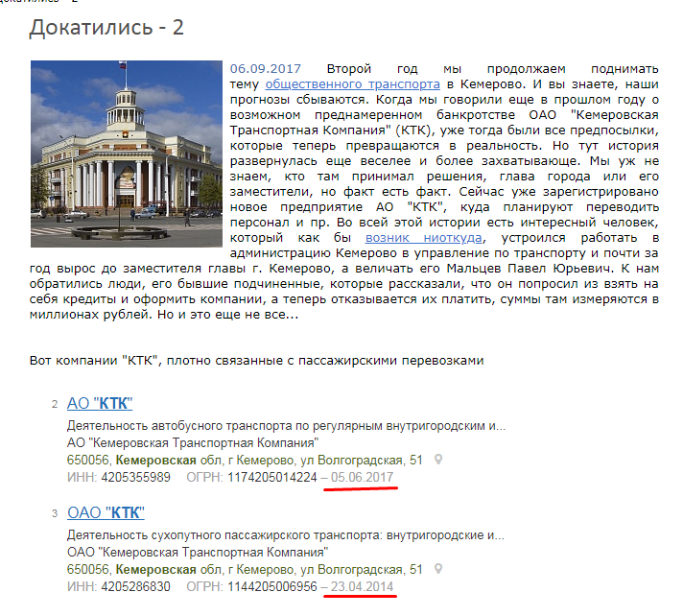
Task: Open the ОАО "КТК" company link
Action: (106, 512)
